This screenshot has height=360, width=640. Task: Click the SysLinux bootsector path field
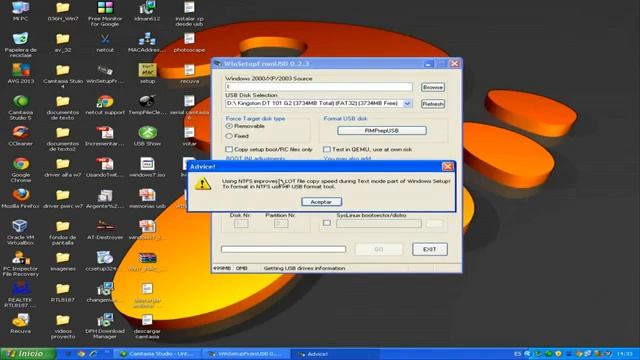tap(379, 223)
